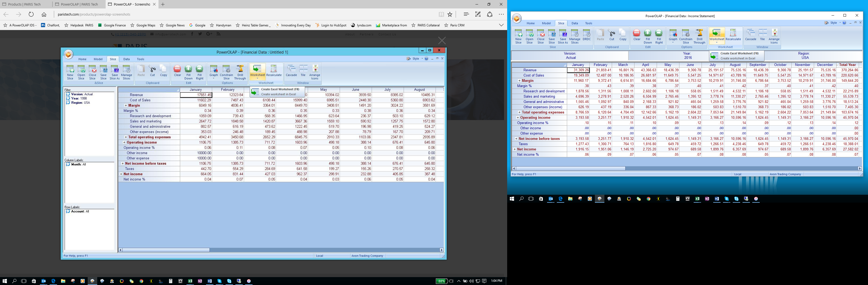868x285 pixels.
Task: Switch to Model tab in Income Statement window
Action: point(546,23)
